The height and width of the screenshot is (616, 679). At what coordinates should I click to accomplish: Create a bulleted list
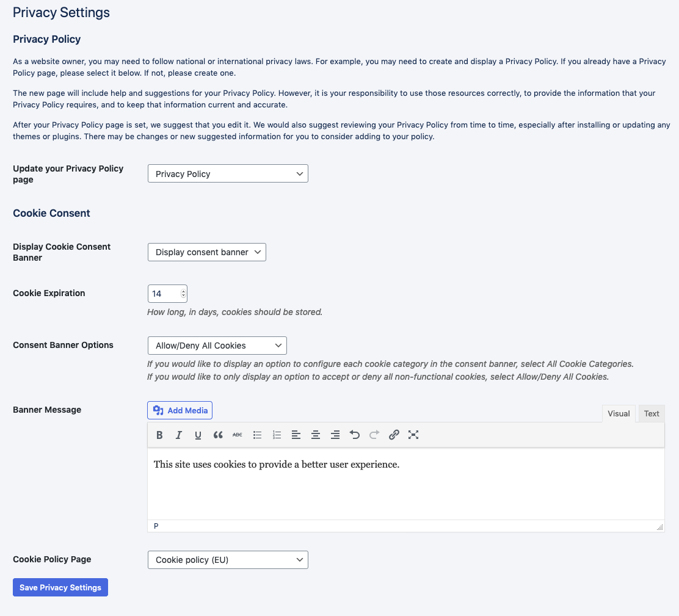[x=257, y=435]
